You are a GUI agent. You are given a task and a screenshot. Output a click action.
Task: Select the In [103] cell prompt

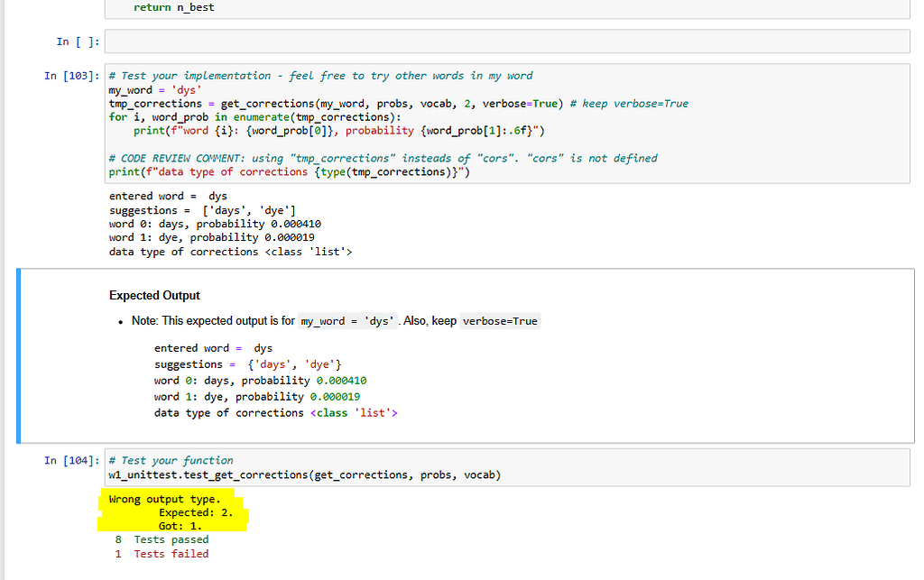[x=72, y=76]
